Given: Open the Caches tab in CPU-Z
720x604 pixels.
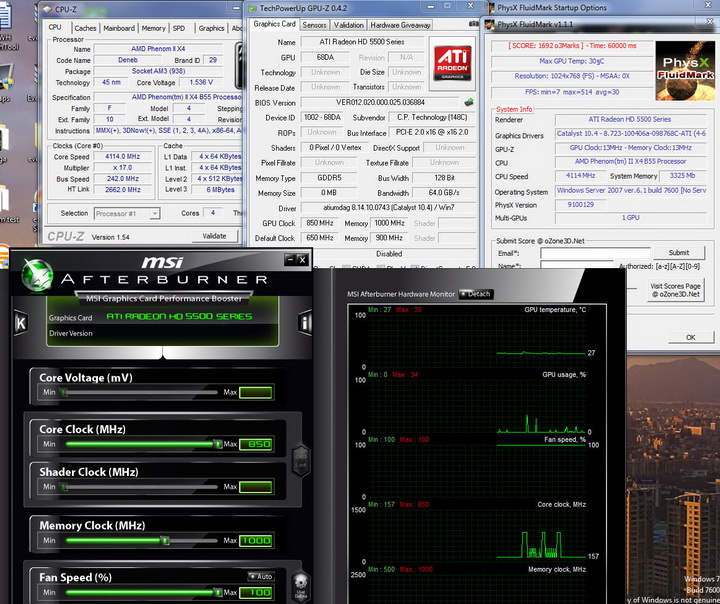Looking at the screenshot, I should point(85,28).
